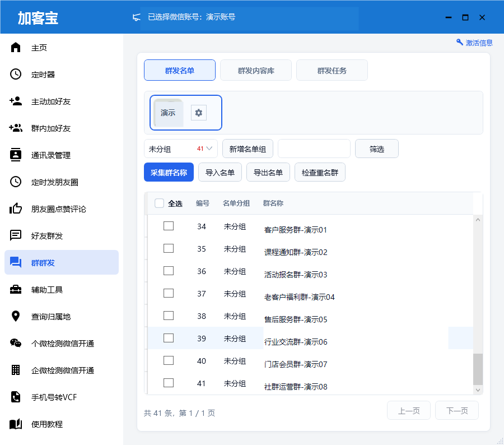Click the location pin icon beside 查询归属地
This screenshot has height=445, width=504.
[16, 316]
